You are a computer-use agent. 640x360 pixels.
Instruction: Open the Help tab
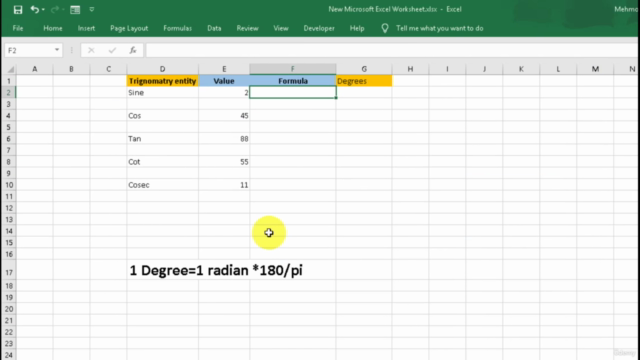point(357,28)
